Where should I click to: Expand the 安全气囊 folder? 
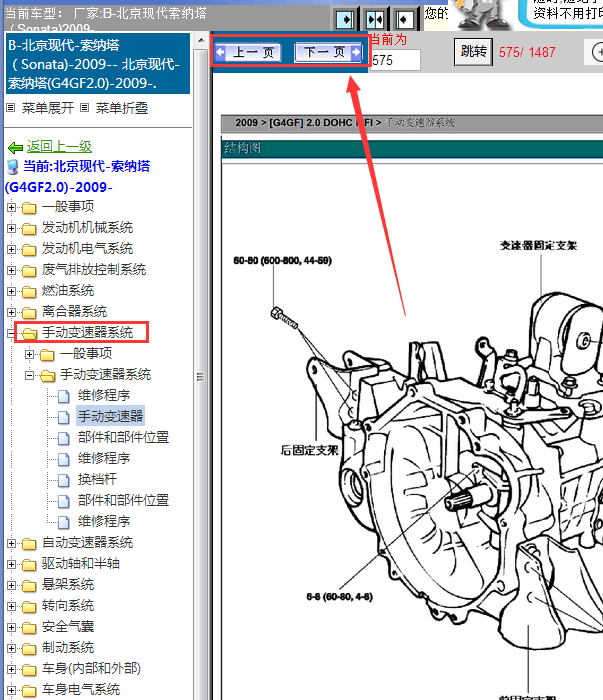click(x=12, y=627)
